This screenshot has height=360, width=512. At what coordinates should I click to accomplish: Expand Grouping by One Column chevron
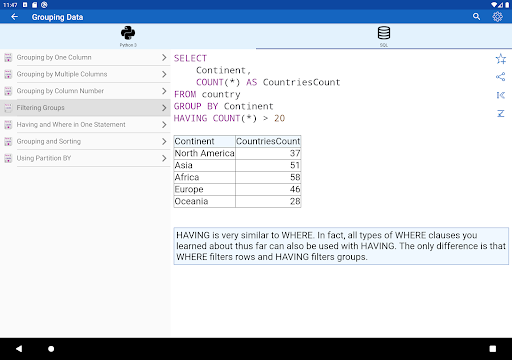click(164, 57)
